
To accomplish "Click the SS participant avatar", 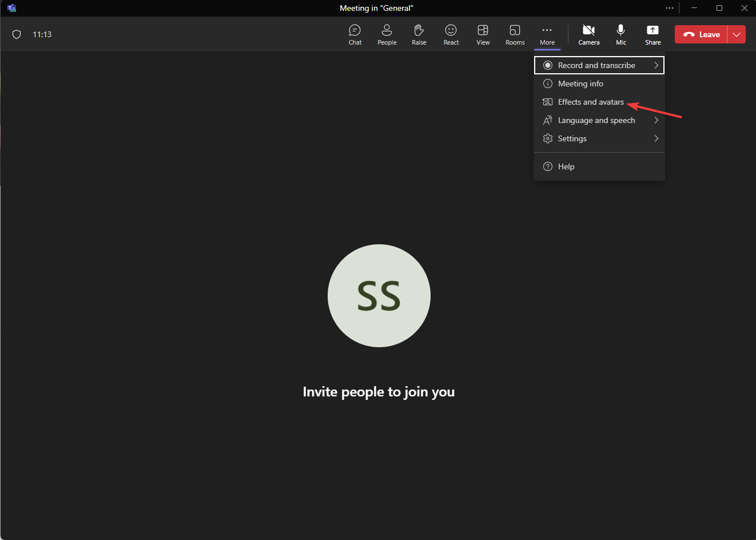I will pos(379,296).
